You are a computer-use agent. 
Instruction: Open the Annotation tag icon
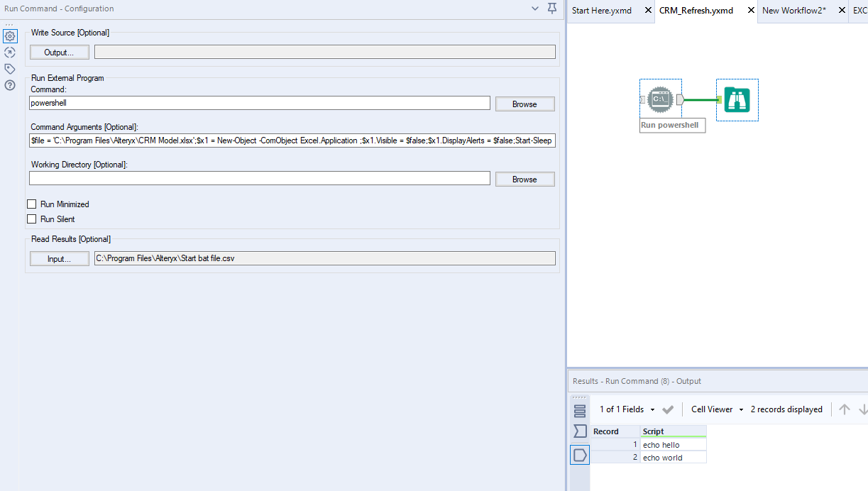[x=9, y=68]
